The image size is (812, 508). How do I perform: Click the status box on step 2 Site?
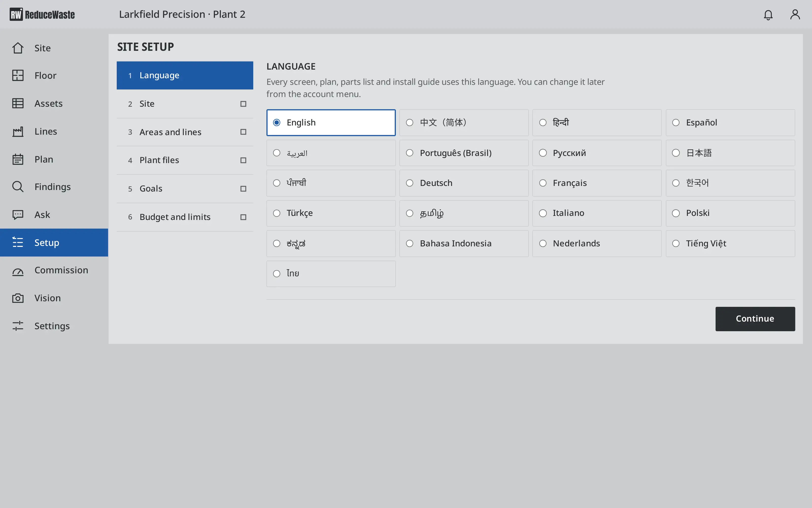point(243,104)
